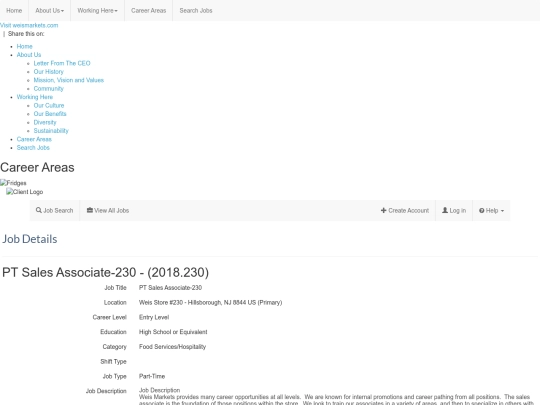
Task: Open Search Jobs in the top navbar
Action: coord(196,11)
